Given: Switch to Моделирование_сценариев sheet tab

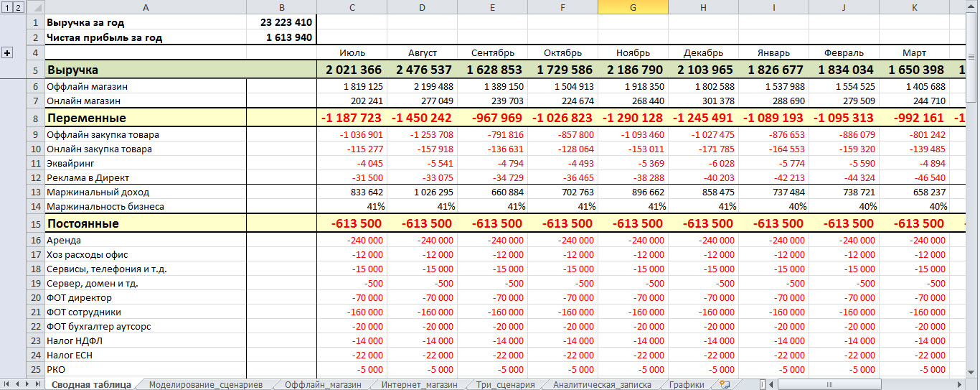Looking at the screenshot, I should pos(206,384).
